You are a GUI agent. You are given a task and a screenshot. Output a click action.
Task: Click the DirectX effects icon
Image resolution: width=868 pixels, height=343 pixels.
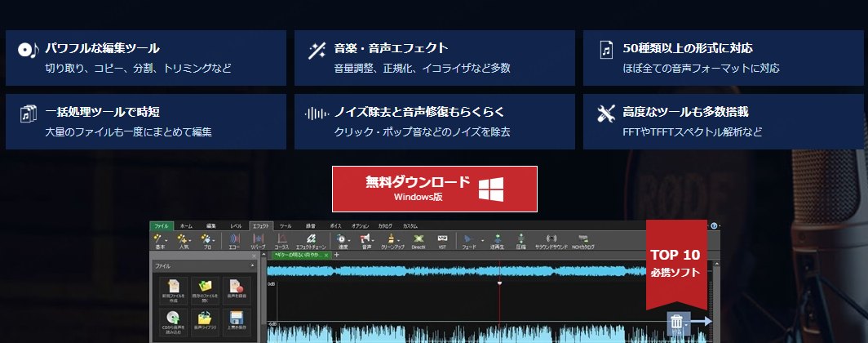pos(418,240)
